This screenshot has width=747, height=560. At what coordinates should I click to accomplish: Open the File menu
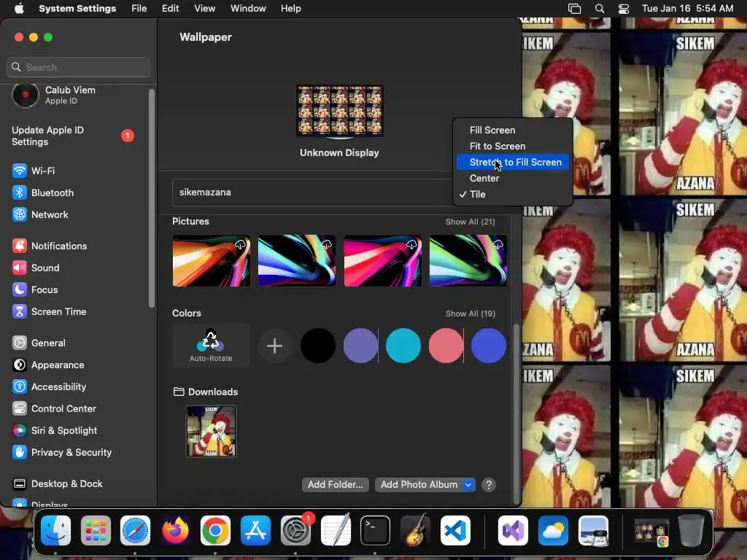[x=139, y=9]
